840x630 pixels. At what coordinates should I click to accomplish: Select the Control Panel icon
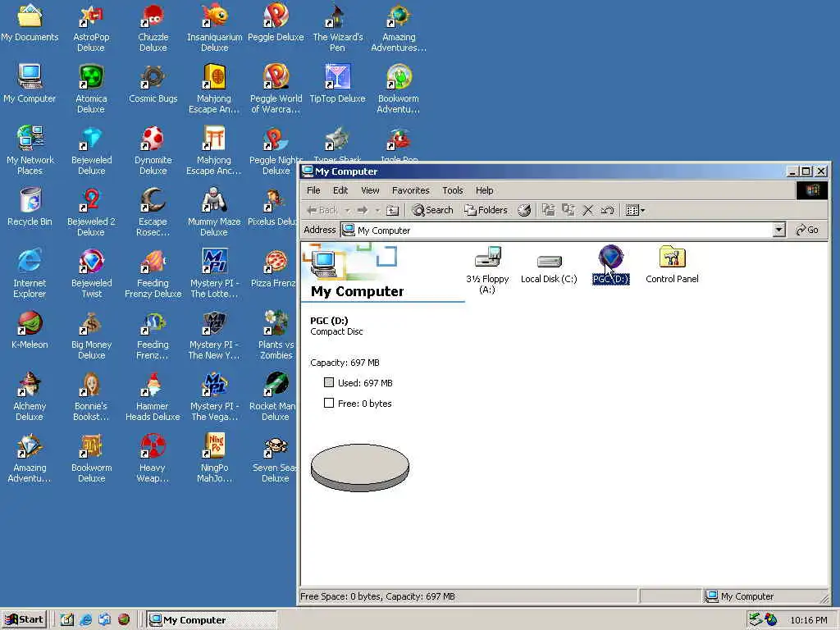coord(672,265)
